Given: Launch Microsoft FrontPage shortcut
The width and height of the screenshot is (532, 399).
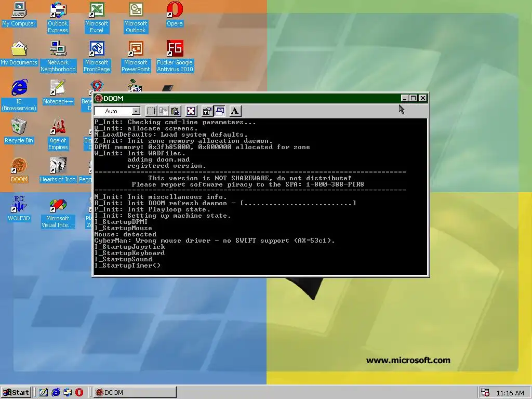Looking at the screenshot, I should [97, 57].
